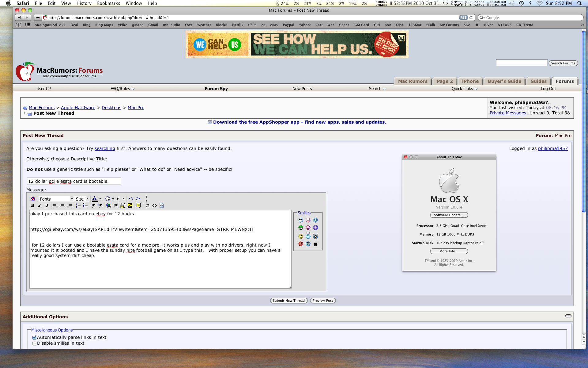The height and width of the screenshot is (368, 588).
Task: Insert the sunglasses smiley into the post
Action: click(301, 220)
